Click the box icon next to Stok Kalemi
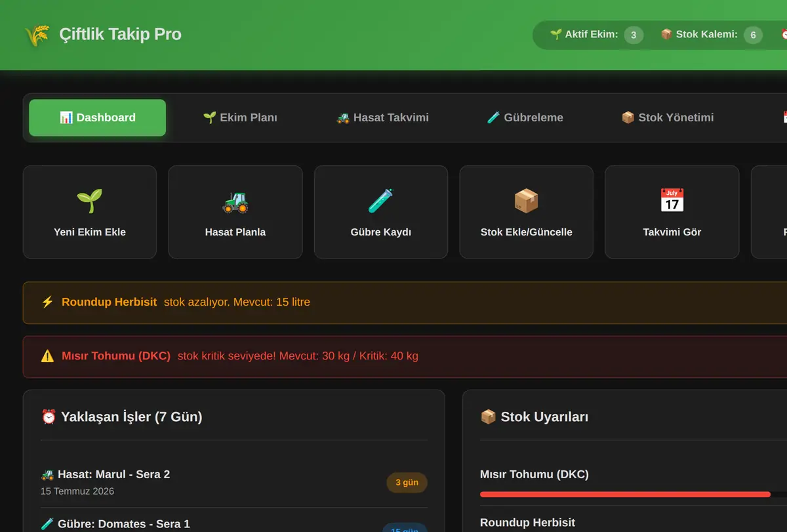Screen dimensions: 787x532 pyautogui.click(x=666, y=34)
